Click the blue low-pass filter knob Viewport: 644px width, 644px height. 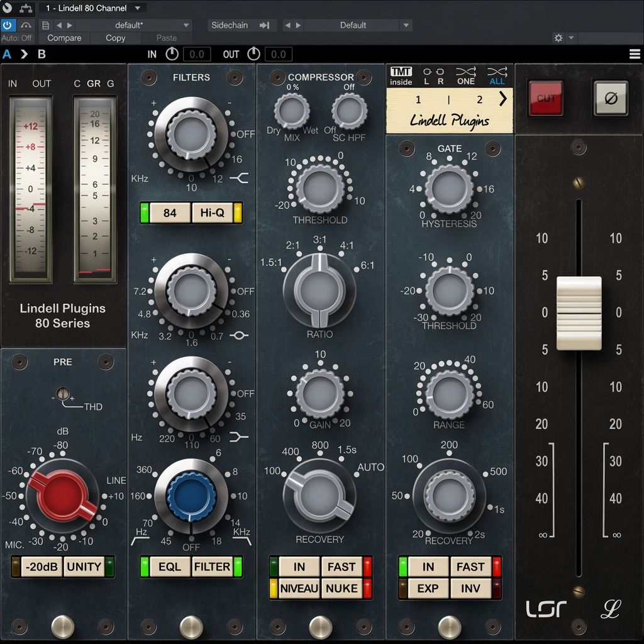pos(191,496)
